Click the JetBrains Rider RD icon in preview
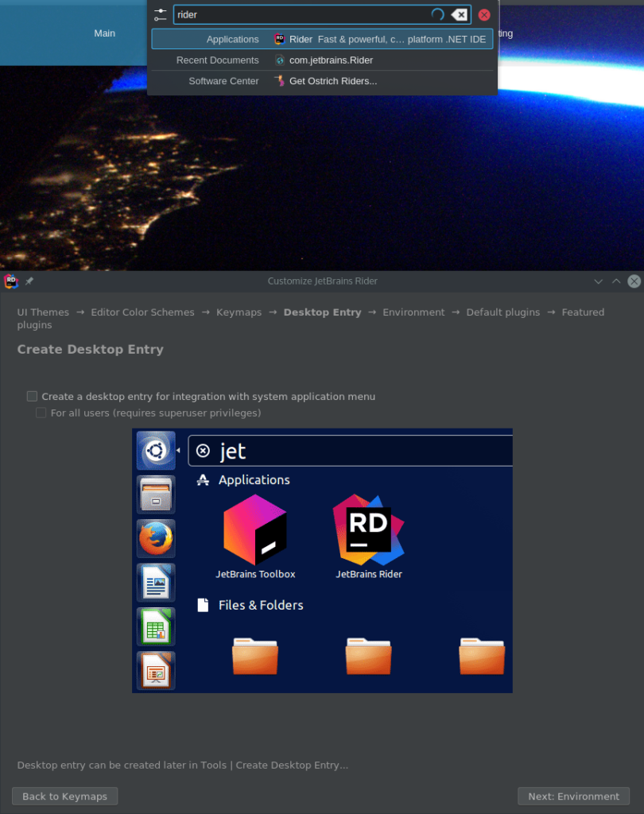 (369, 529)
